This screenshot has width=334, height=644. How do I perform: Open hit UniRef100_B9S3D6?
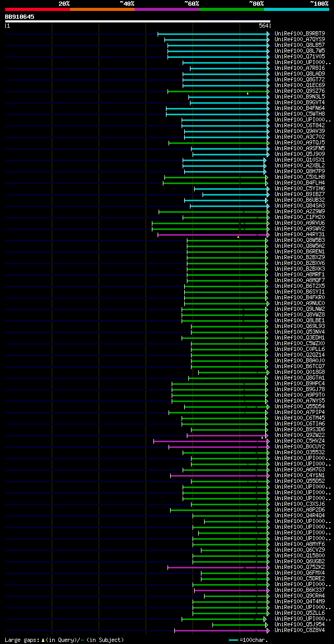(300, 430)
